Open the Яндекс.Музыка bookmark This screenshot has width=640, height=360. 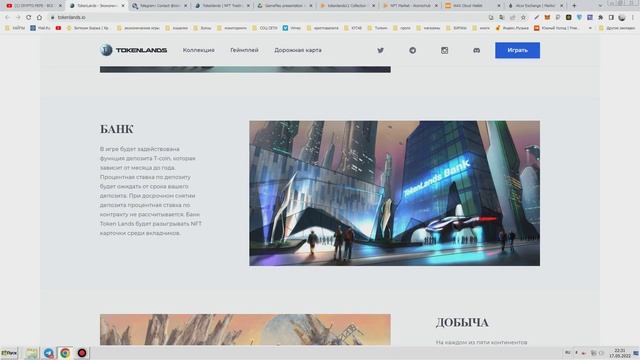(x=512, y=28)
